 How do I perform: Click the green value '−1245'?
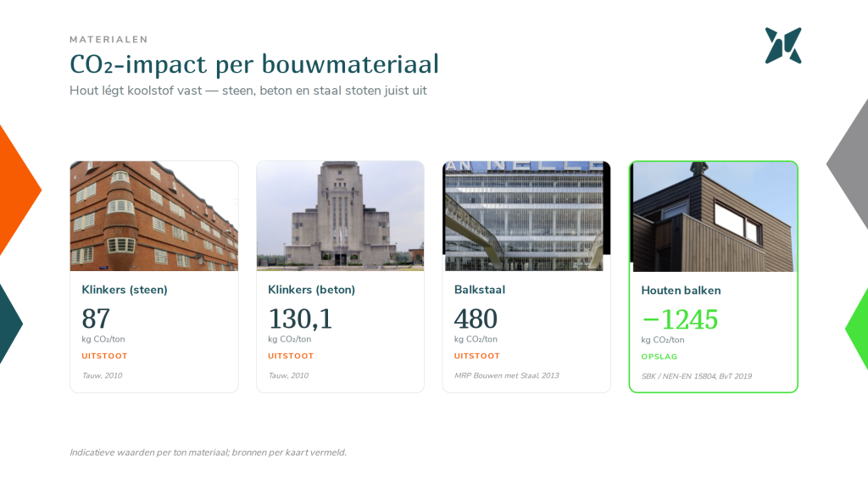680,319
